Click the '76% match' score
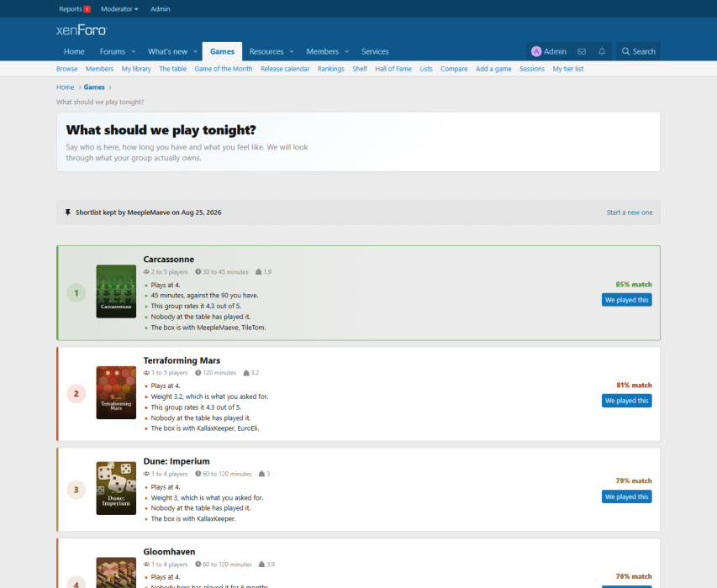The width and height of the screenshot is (717, 588). (x=634, y=576)
